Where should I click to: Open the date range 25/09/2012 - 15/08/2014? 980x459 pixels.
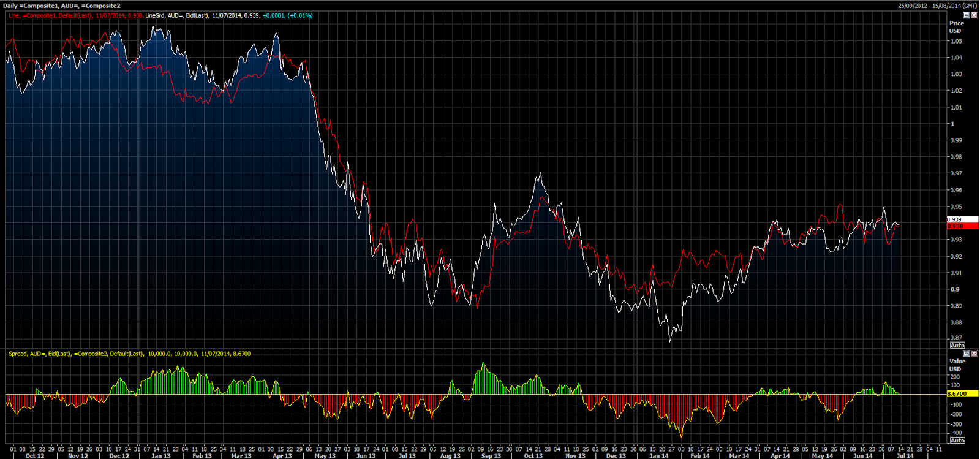tap(937, 6)
